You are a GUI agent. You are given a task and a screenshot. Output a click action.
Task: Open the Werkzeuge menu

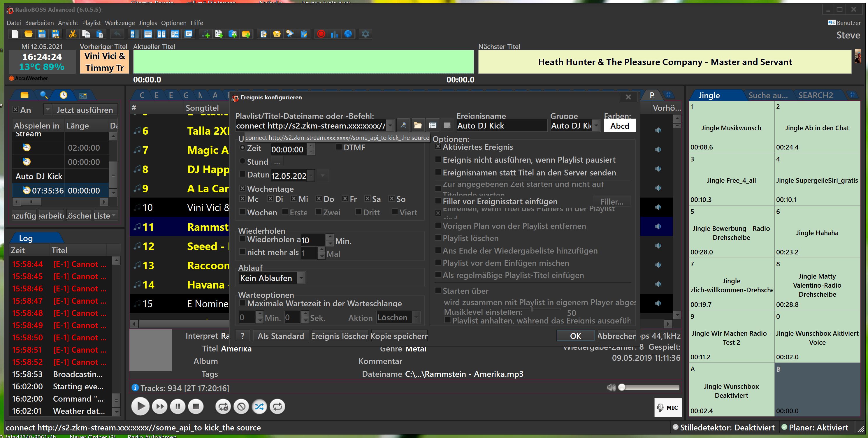[x=120, y=23]
